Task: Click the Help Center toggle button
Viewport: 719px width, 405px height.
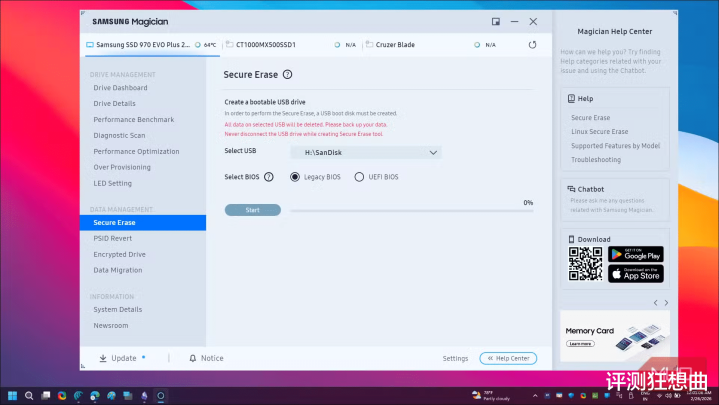Action: click(508, 358)
